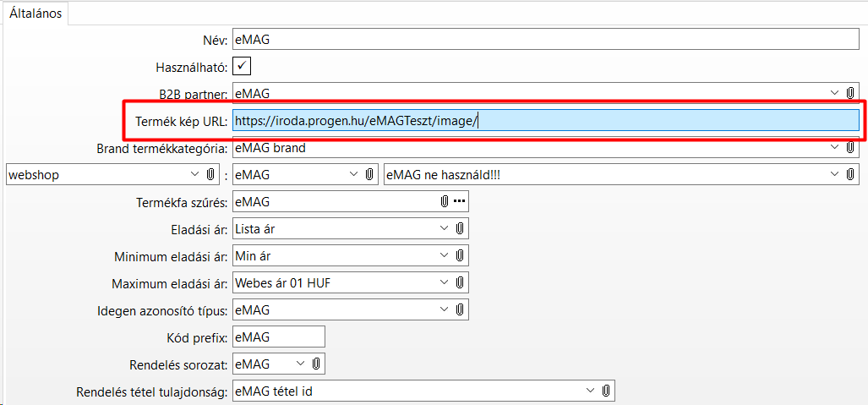Open Rendelés tétel tulajdonság dropdown
Screen dimensions: 868x405
[x=591, y=391]
